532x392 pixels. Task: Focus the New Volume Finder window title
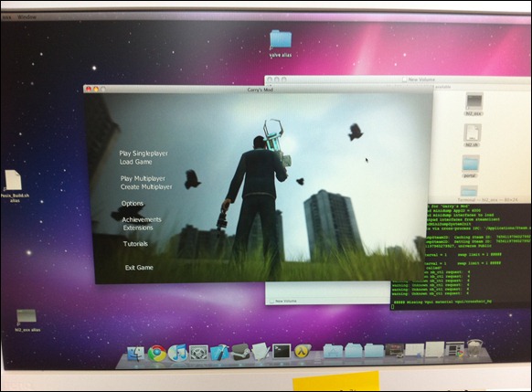tap(421, 79)
